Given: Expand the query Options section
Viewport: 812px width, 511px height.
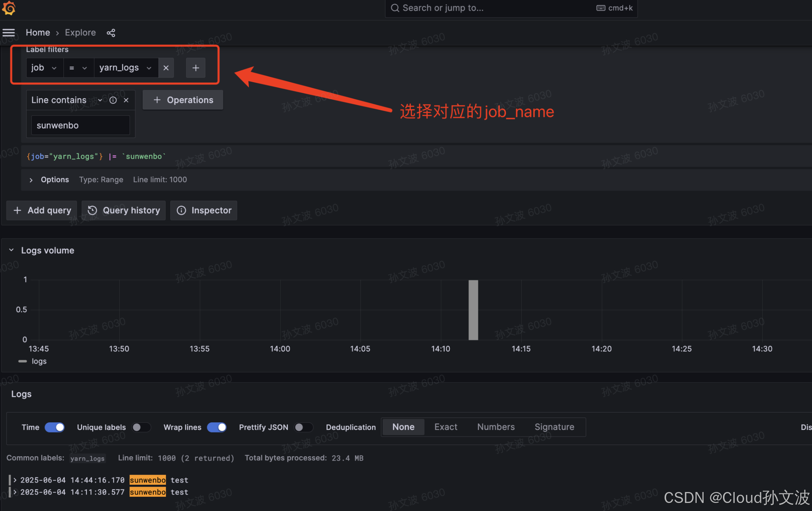Looking at the screenshot, I should (x=31, y=180).
